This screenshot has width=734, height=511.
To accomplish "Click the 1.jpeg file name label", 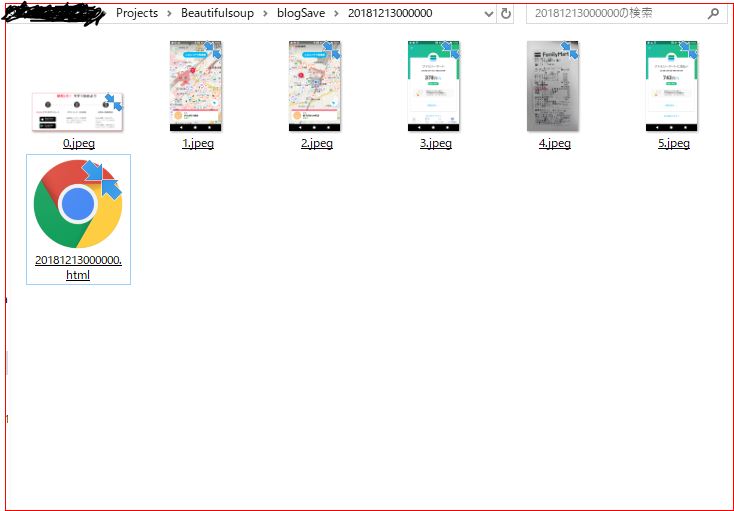I will click(x=198, y=143).
